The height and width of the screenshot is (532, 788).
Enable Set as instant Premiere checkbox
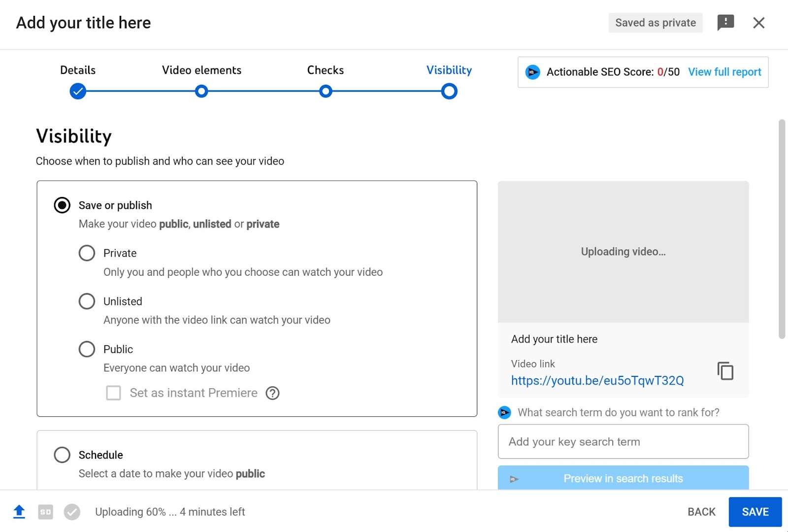(x=114, y=393)
